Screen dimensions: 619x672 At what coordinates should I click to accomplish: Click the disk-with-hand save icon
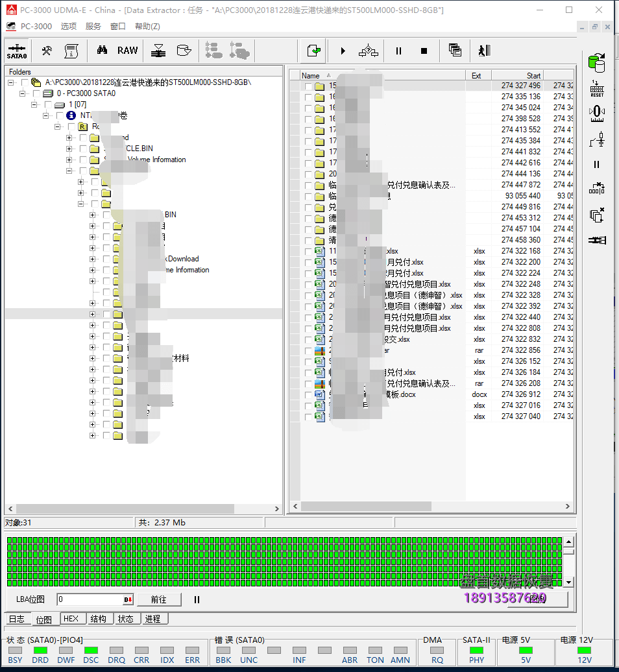coord(184,51)
